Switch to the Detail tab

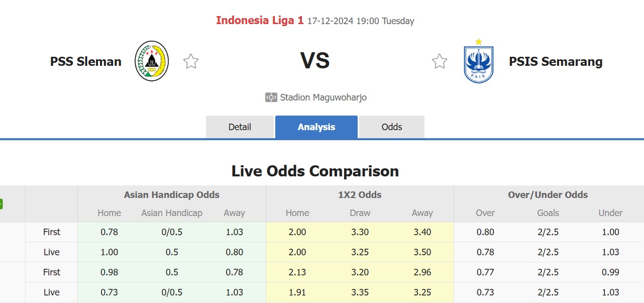pos(240,127)
